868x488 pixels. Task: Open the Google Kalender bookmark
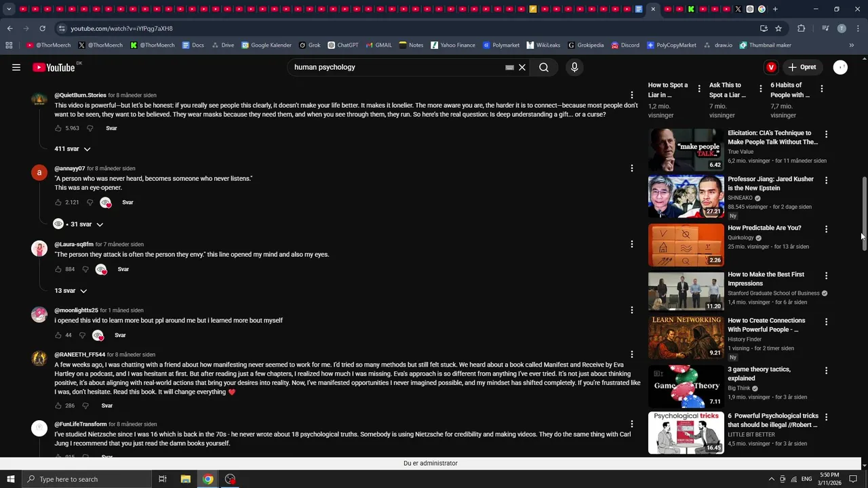(267, 45)
